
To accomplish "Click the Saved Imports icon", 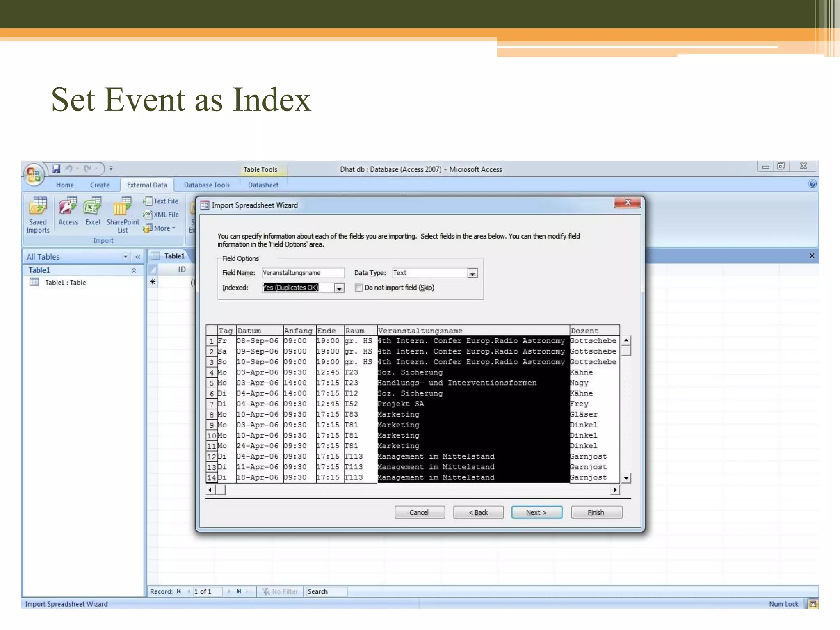I will (x=38, y=214).
